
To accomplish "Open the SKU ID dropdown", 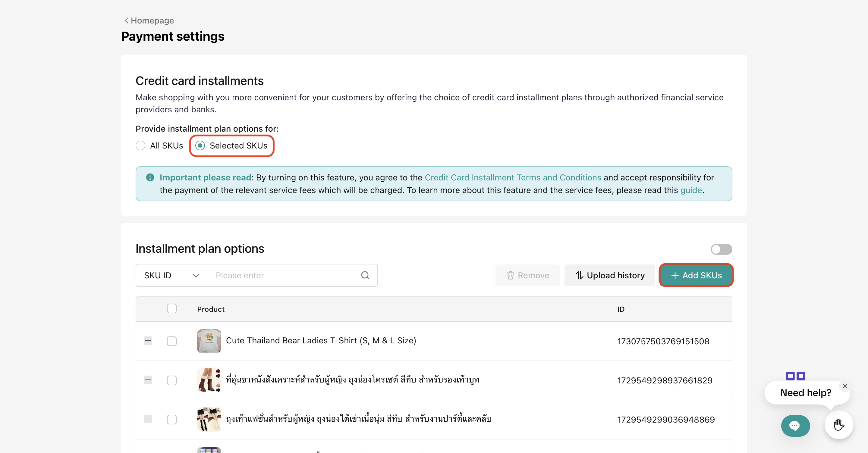I will (171, 275).
